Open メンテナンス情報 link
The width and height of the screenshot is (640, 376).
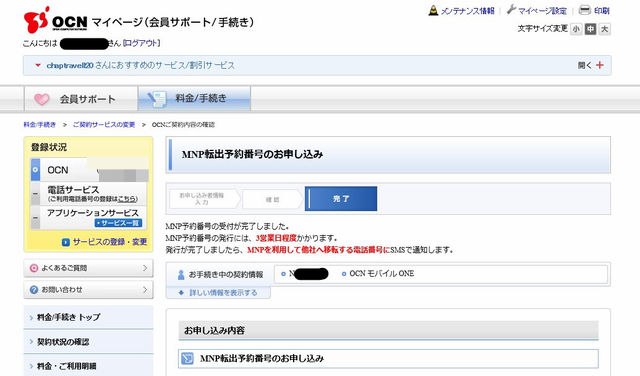pyautogui.click(x=467, y=11)
